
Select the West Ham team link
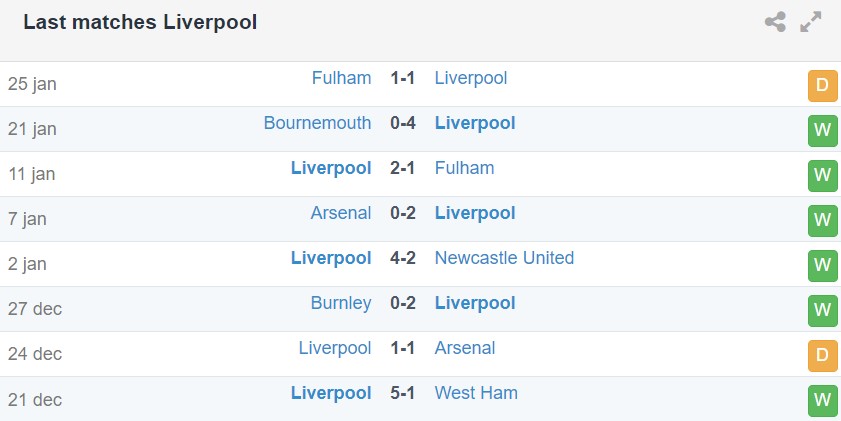(x=476, y=393)
